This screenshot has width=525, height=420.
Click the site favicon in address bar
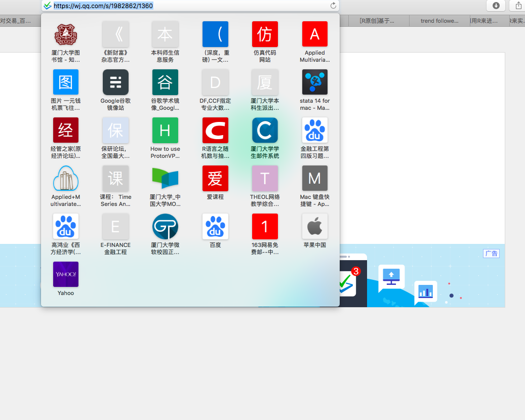48,6
